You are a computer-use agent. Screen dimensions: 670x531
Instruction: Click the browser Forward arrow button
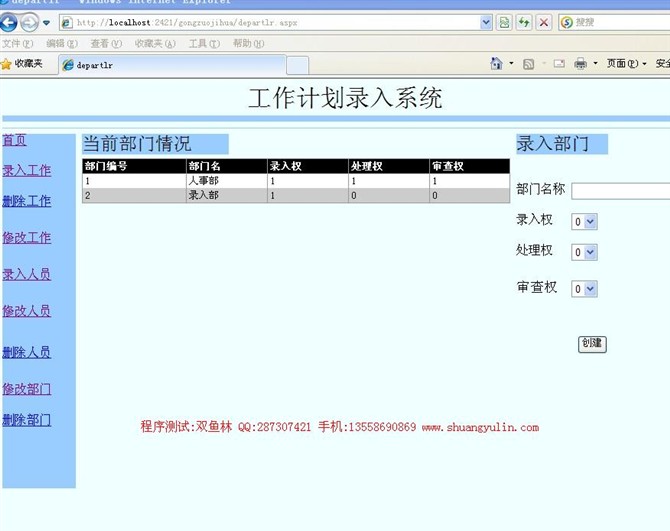click(x=29, y=23)
